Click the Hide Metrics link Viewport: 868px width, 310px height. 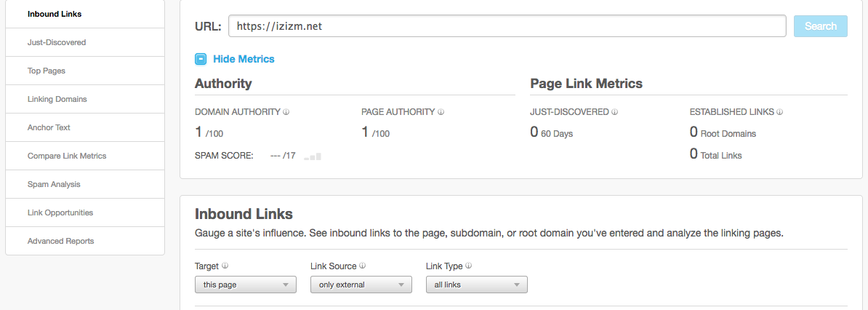(244, 59)
